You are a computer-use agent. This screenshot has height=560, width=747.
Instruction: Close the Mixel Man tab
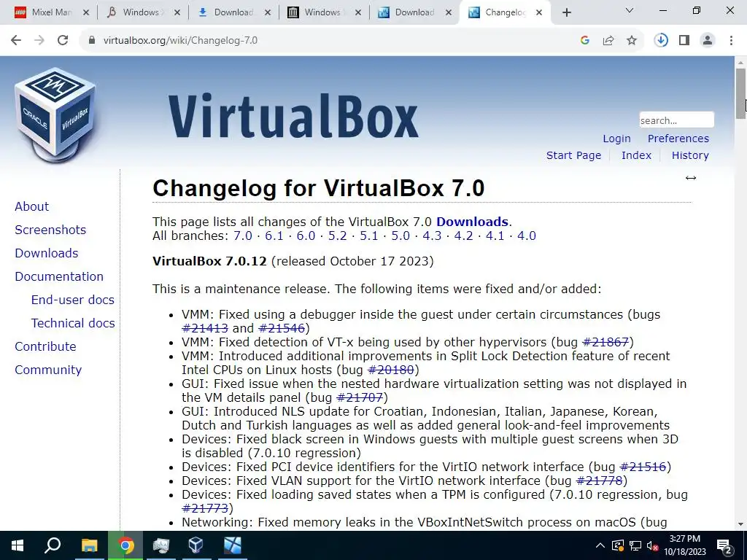86,12
